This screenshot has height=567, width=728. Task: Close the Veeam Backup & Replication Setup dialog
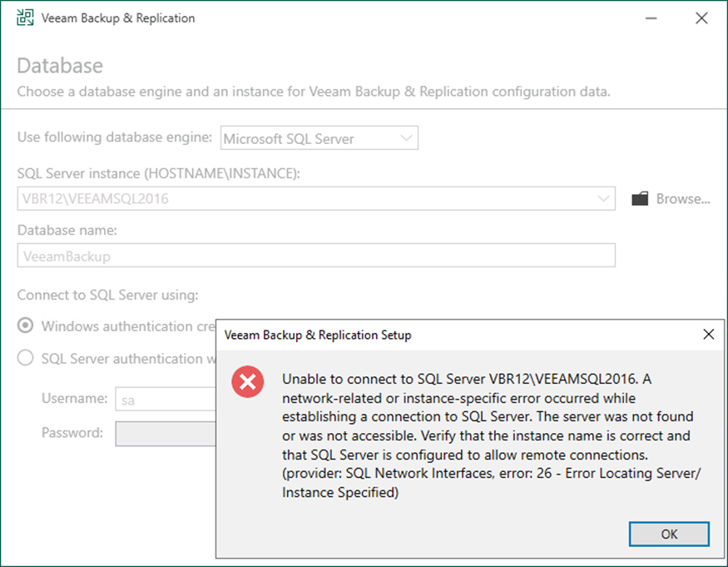(x=709, y=334)
